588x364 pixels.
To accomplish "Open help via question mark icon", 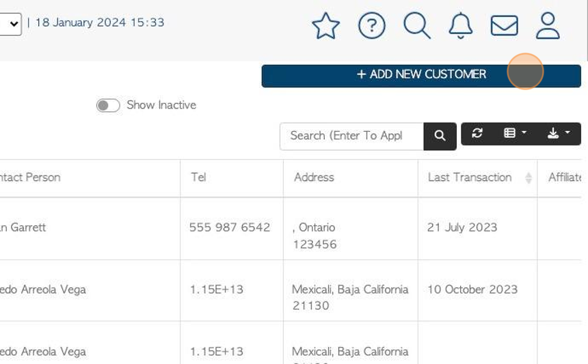I will 372,26.
